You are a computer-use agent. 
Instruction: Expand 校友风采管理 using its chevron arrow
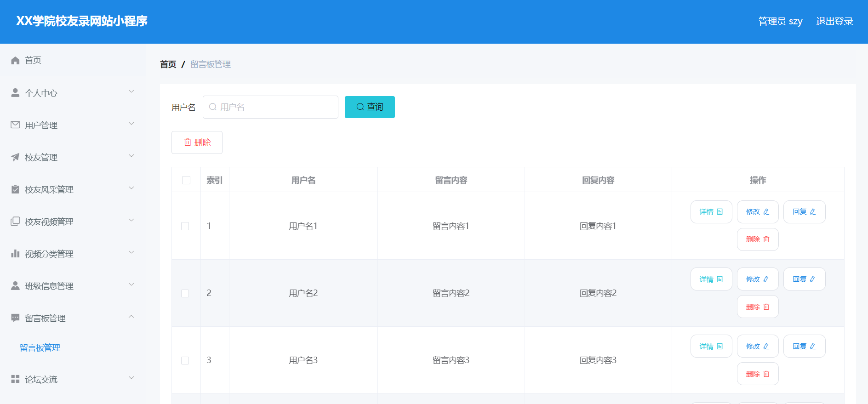[131, 188]
